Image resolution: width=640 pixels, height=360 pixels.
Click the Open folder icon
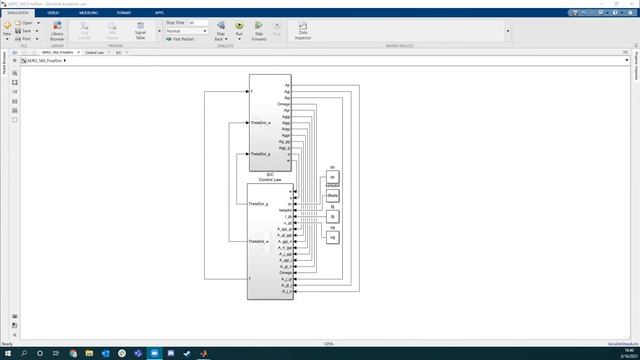pyautogui.click(x=18, y=23)
